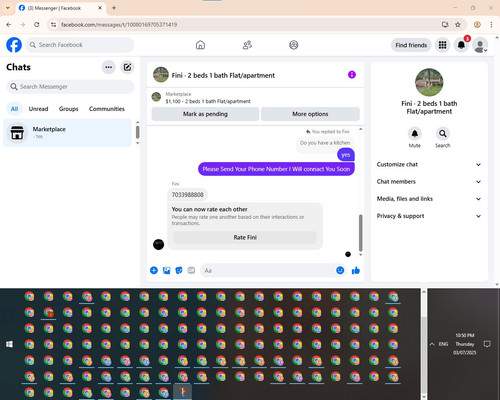Click the Facebook logo

(14, 45)
